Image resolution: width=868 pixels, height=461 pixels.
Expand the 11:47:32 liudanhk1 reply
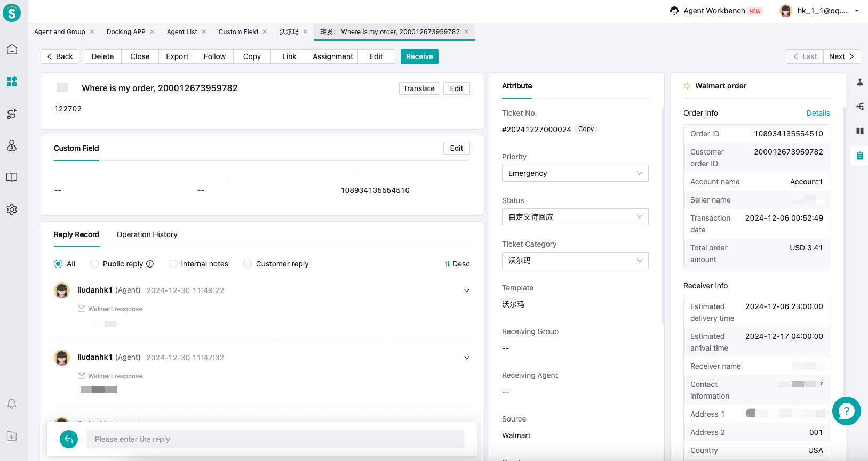tap(467, 358)
